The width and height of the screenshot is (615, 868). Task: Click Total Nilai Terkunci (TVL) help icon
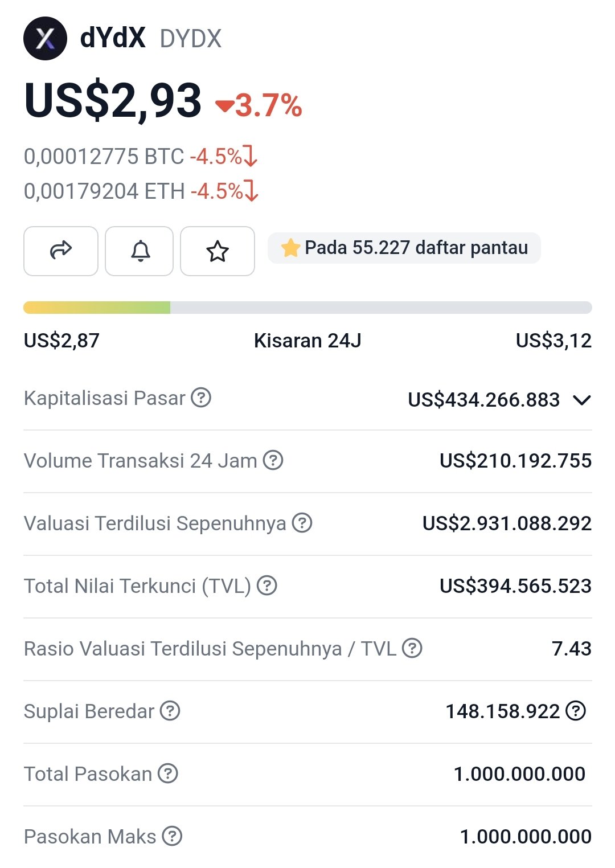click(267, 586)
